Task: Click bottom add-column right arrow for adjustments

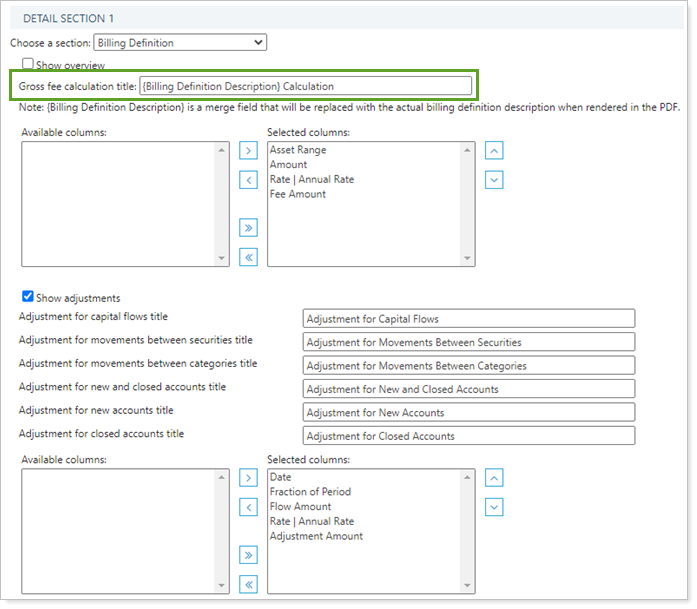Action: [249, 478]
